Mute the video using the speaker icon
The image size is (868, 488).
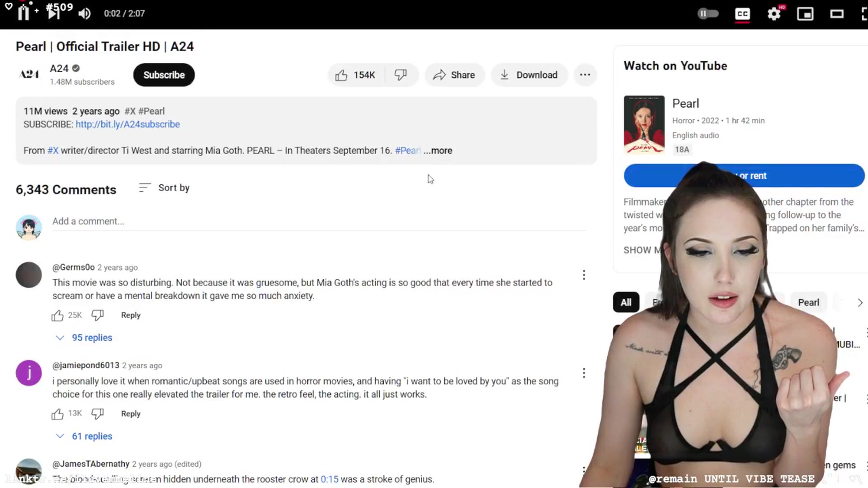pyautogui.click(x=84, y=14)
